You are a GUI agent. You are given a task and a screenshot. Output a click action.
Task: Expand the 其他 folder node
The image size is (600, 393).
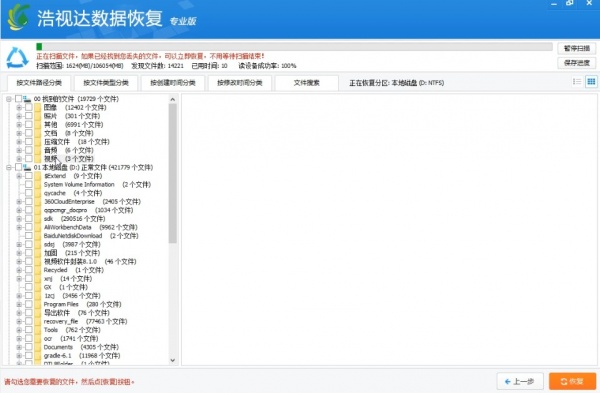point(19,124)
